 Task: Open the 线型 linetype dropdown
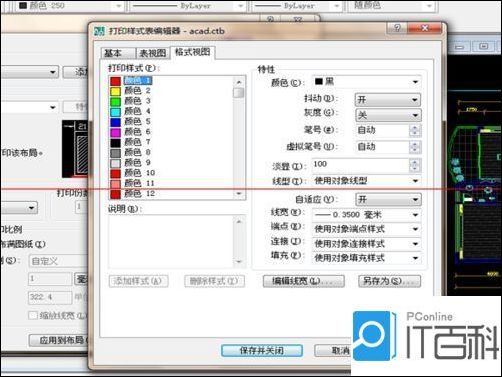click(366, 181)
